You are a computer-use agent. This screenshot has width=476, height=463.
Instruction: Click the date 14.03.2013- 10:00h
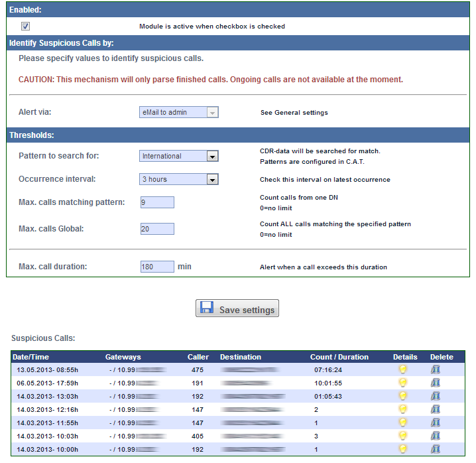tap(47, 450)
